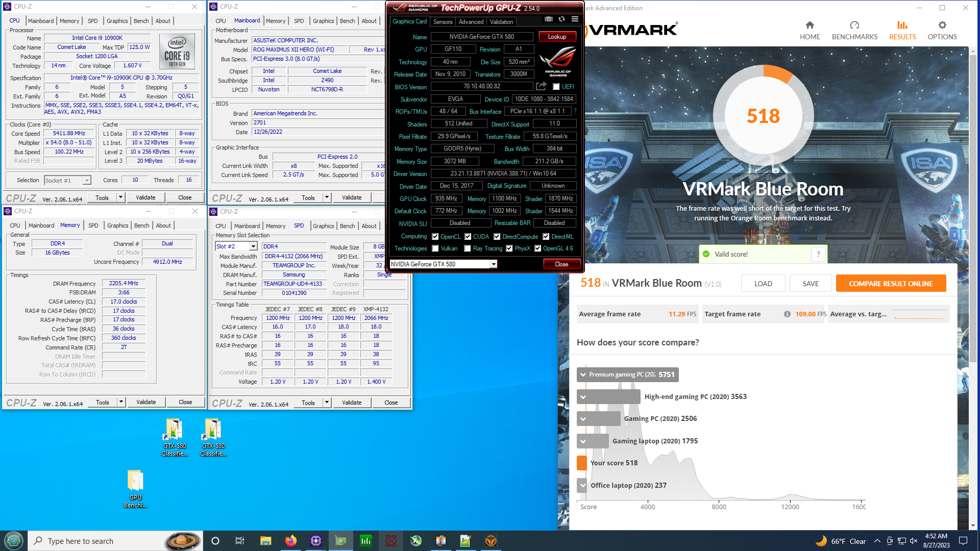Go to VRMark HOME icon

click(810, 25)
